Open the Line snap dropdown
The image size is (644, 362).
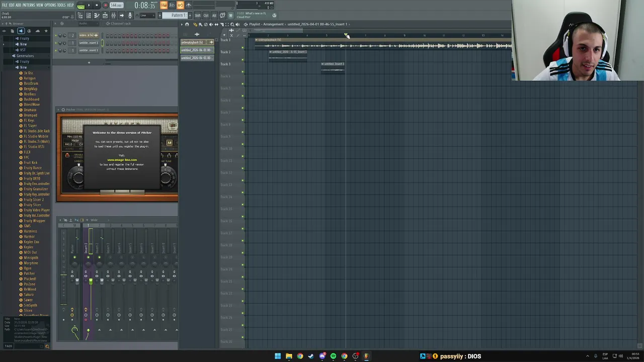click(146, 16)
